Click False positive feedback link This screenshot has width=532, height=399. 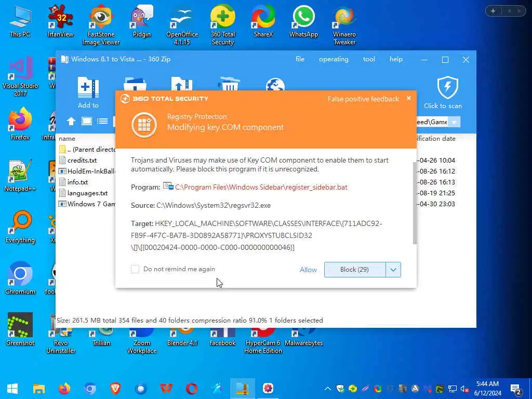[x=363, y=99]
